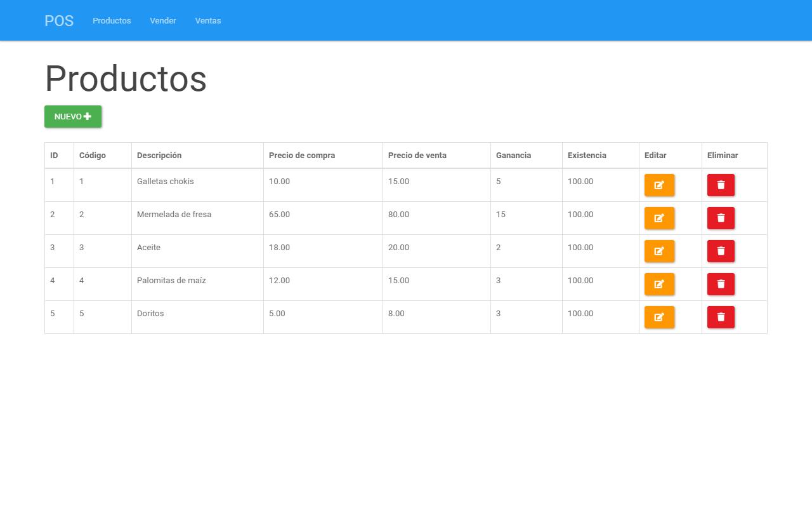Screen dimensions: 812x508
Task: Edit the Galletas chokis product
Action: [x=659, y=185]
